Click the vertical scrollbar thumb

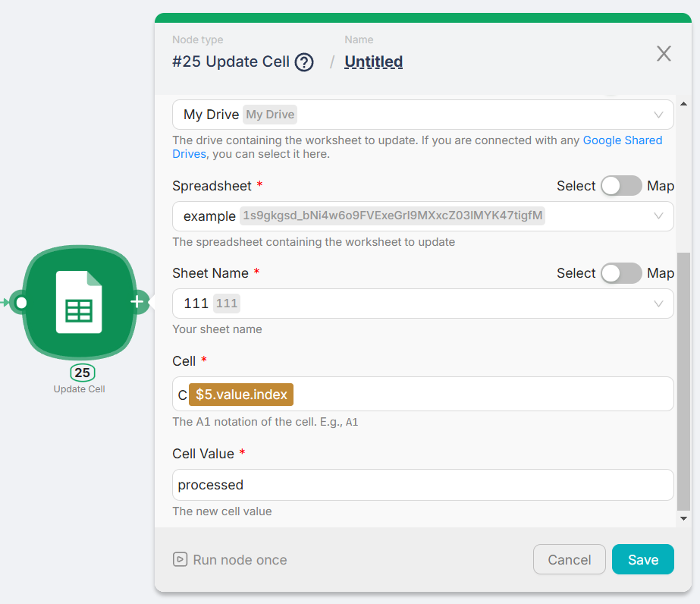click(683, 379)
